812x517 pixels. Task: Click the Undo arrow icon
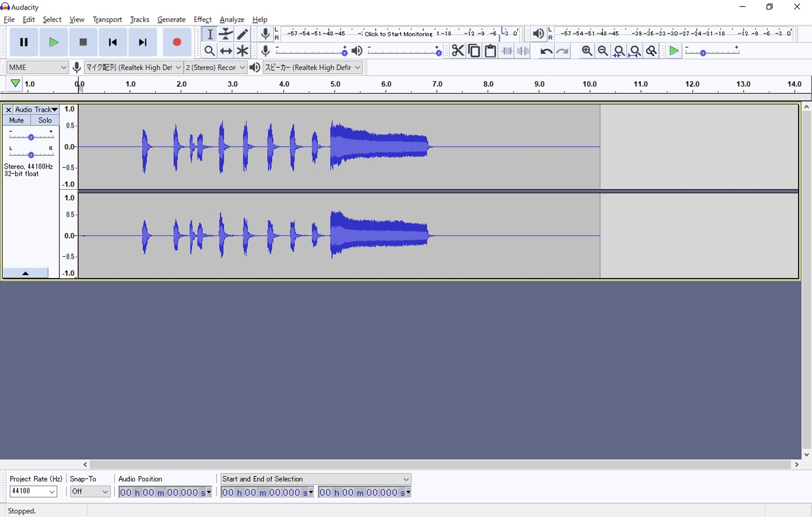point(546,51)
